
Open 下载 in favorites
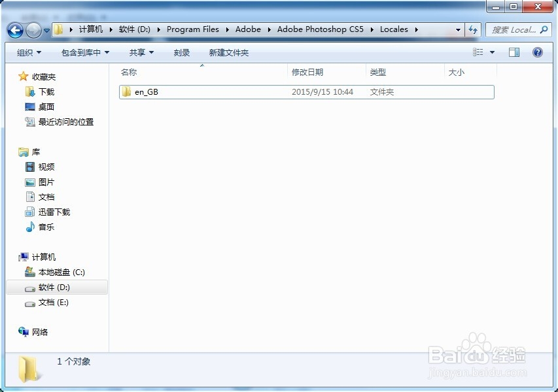coord(46,91)
